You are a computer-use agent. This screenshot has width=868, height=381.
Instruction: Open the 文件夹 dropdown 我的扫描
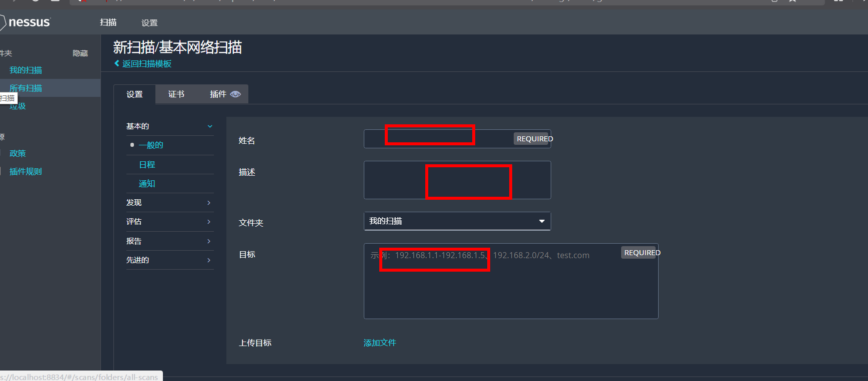pos(457,221)
